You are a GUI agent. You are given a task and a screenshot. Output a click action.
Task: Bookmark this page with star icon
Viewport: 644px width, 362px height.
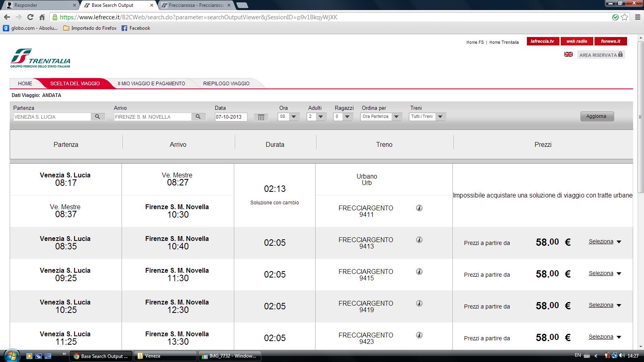[625, 17]
